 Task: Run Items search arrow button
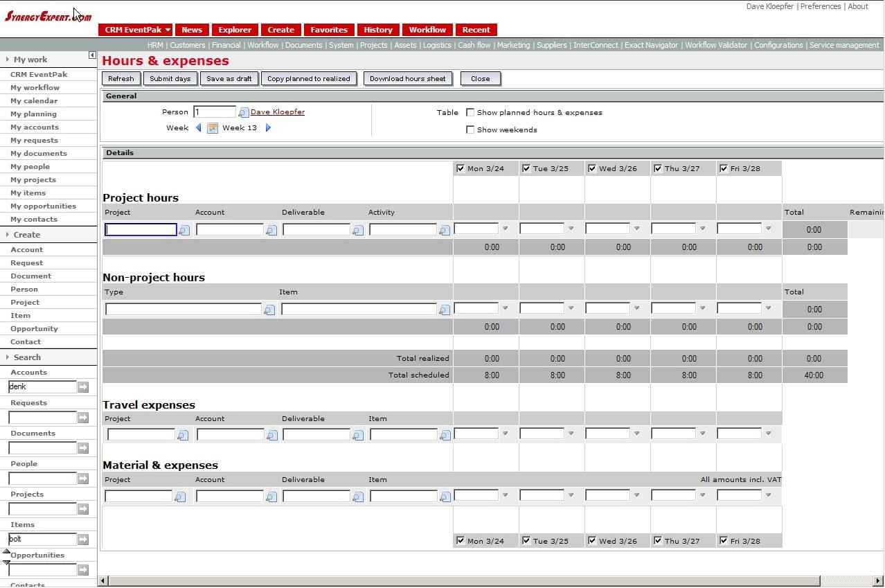pos(83,540)
